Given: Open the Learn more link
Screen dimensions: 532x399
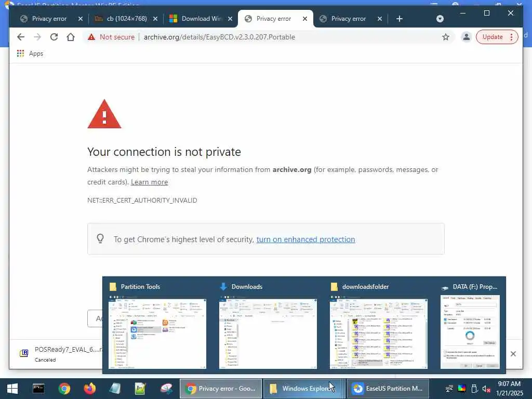Looking at the screenshot, I should tap(149, 182).
